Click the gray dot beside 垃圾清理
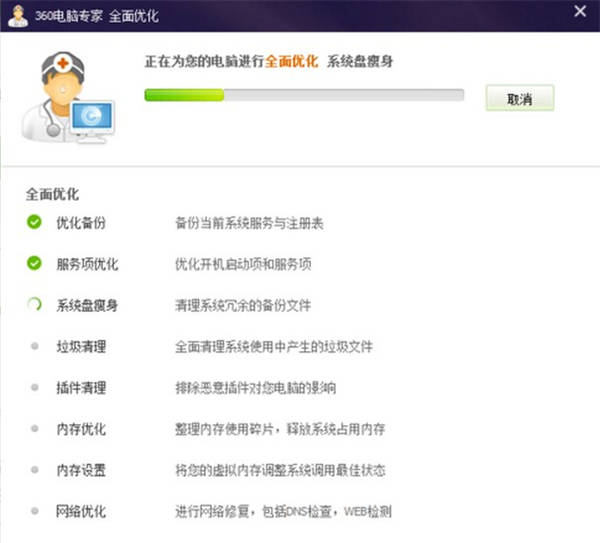The height and width of the screenshot is (543, 600). click(34, 346)
